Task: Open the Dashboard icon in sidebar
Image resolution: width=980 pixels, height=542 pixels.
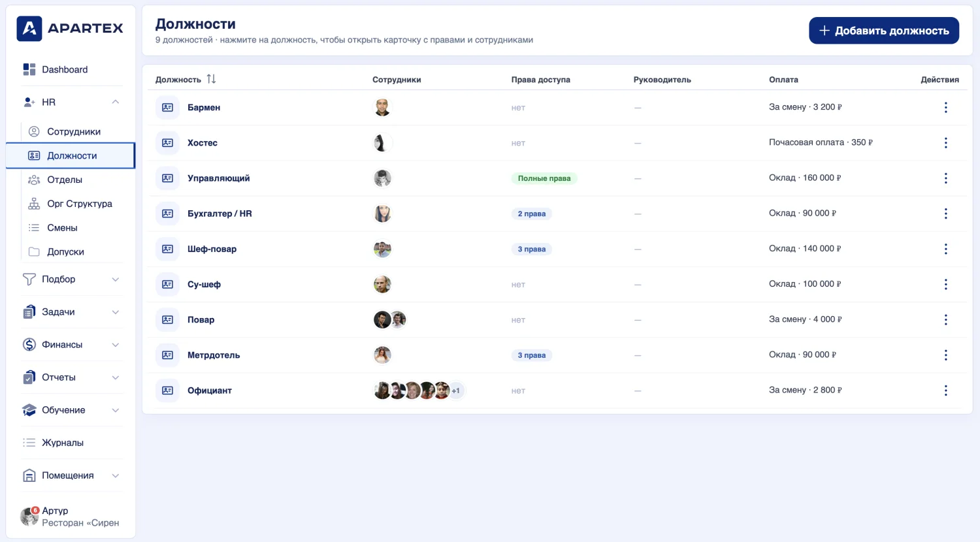Action: coord(29,69)
